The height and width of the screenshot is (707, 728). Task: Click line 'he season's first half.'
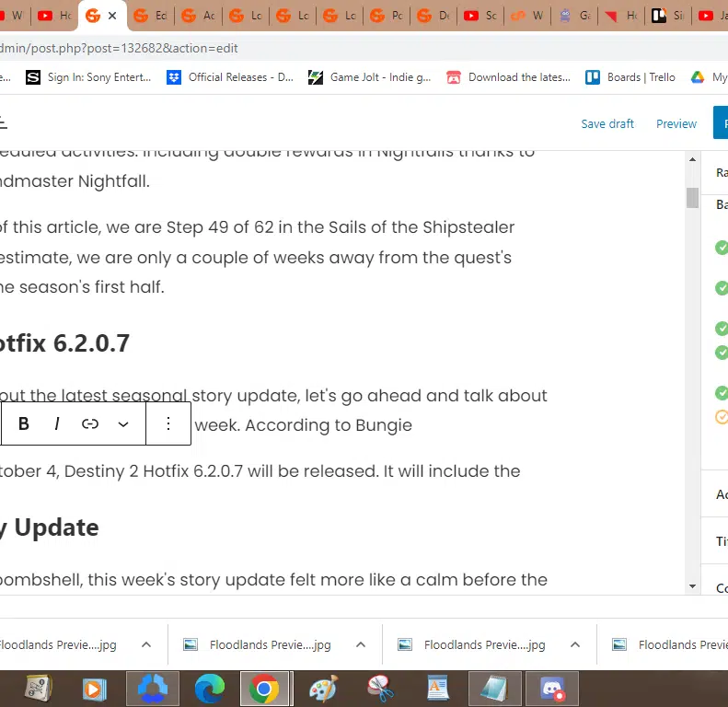coord(82,287)
